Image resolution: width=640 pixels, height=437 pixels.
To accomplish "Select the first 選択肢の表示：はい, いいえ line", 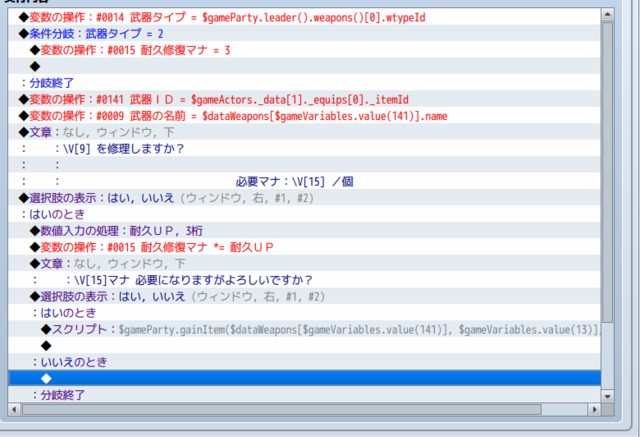I will point(304,198).
